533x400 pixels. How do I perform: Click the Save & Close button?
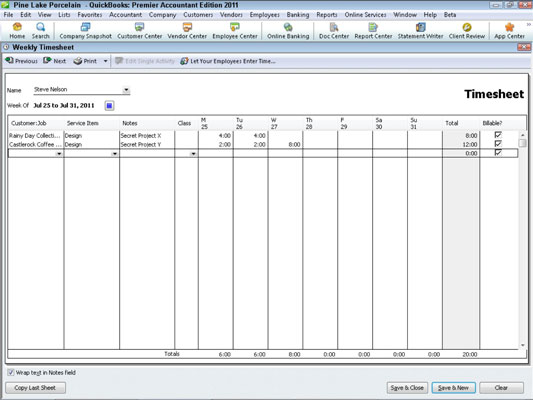tap(407, 388)
